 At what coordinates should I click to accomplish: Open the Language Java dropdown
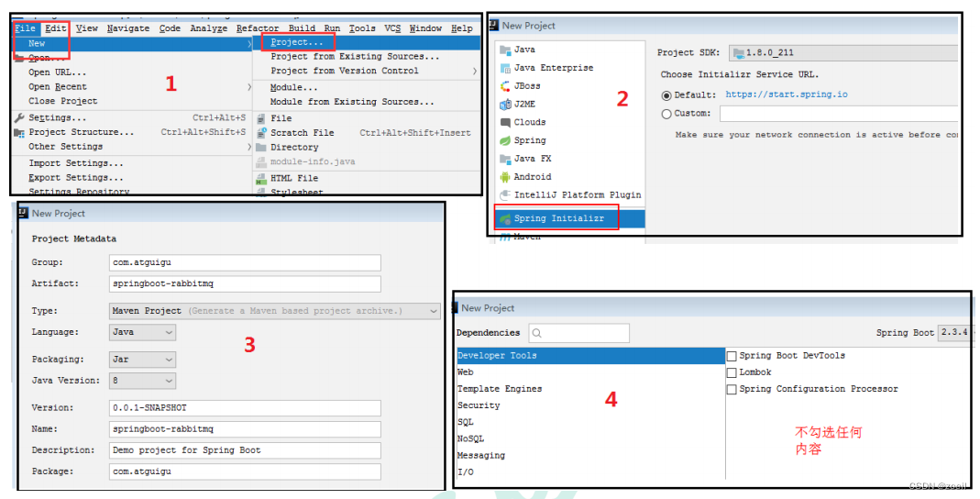pyautogui.click(x=142, y=332)
